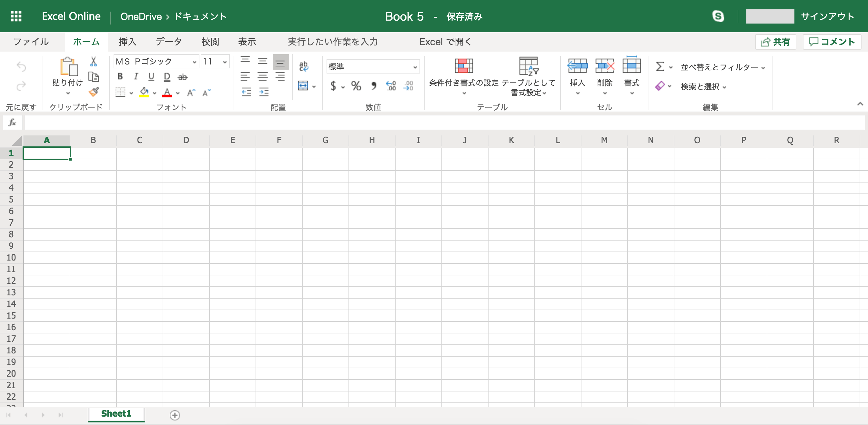This screenshot has height=425, width=868.
Task: Expand the borders dropdown arrow
Action: tap(131, 93)
